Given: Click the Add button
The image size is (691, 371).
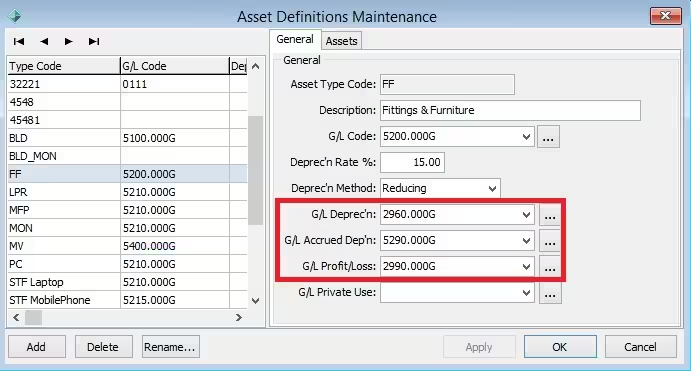Looking at the screenshot, I should point(37,347).
